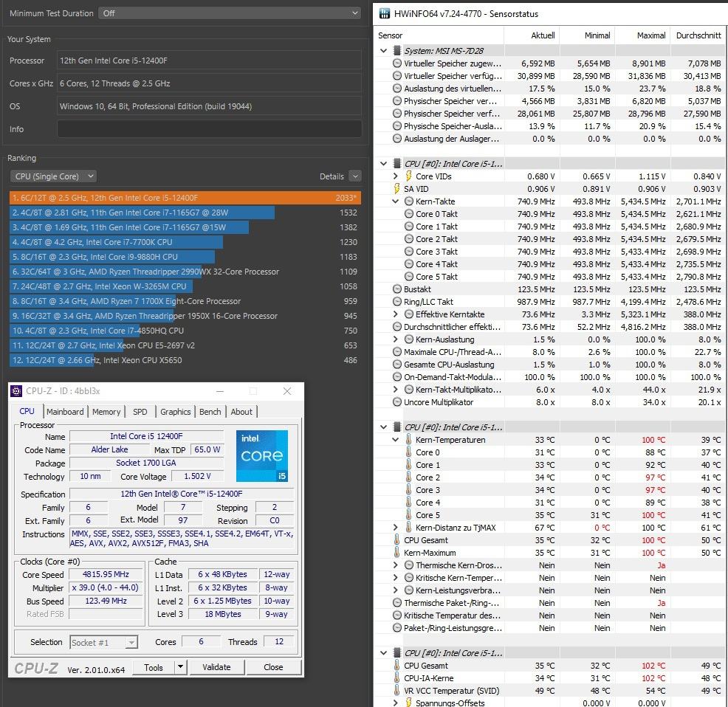
Task: Click the icon beside Uncore Multiplikator
Action: (397, 402)
